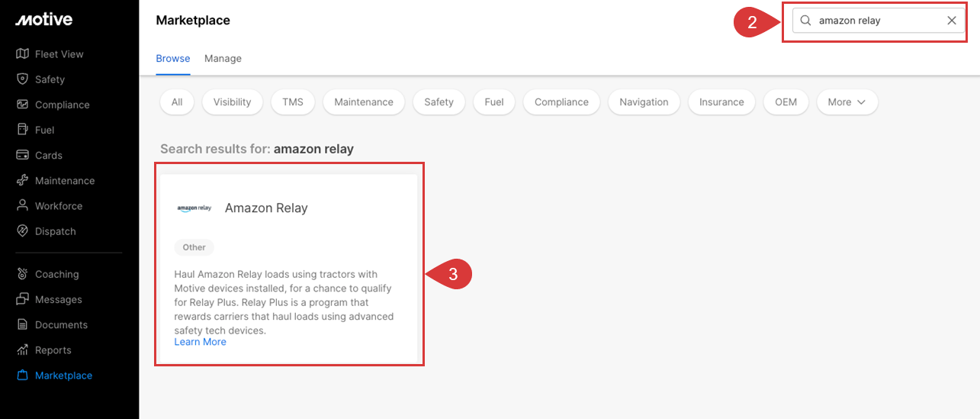Viewport: 980px width, 419px height.
Task: Click the Marketplace page heading
Action: coord(193,21)
